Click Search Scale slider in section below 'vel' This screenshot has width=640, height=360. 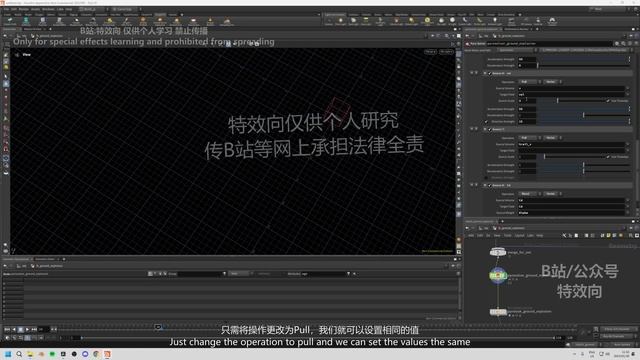[571, 157]
